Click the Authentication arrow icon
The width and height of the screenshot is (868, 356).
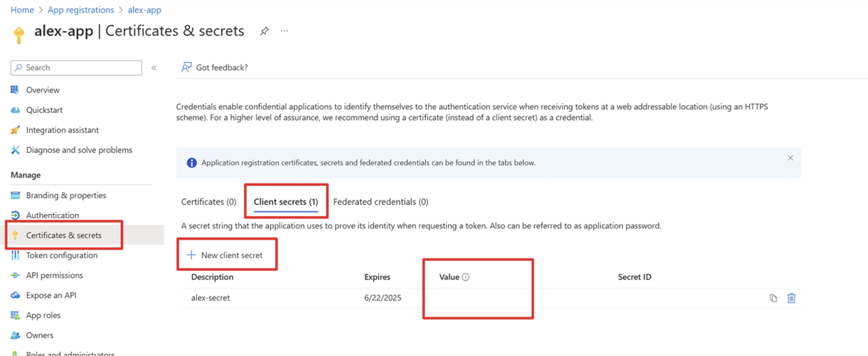[x=15, y=215]
